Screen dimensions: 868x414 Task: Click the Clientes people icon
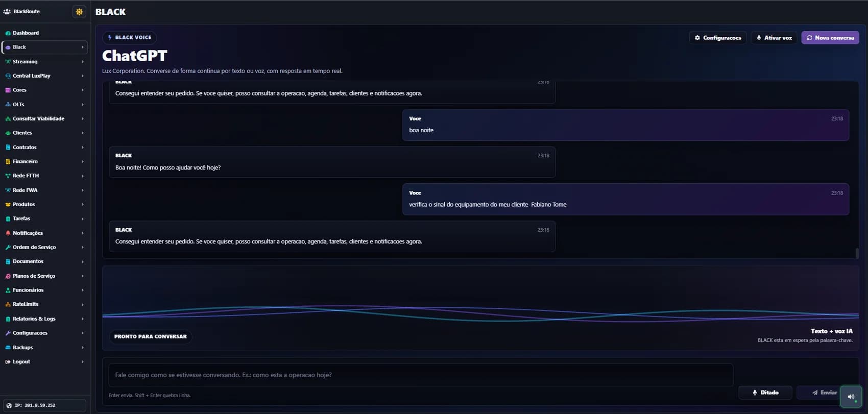pos(8,133)
